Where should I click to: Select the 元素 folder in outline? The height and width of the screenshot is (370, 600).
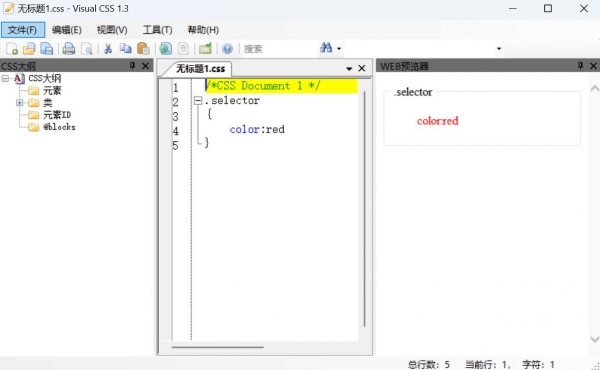pos(52,91)
